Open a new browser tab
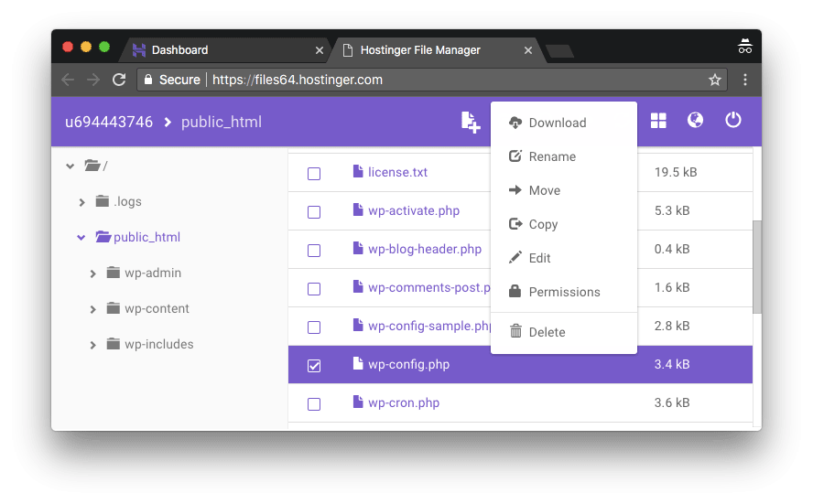 tap(559, 50)
